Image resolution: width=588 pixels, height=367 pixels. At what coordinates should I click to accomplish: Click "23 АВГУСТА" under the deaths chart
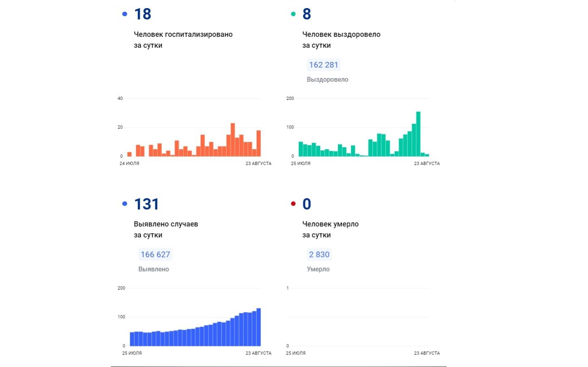(x=427, y=353)
